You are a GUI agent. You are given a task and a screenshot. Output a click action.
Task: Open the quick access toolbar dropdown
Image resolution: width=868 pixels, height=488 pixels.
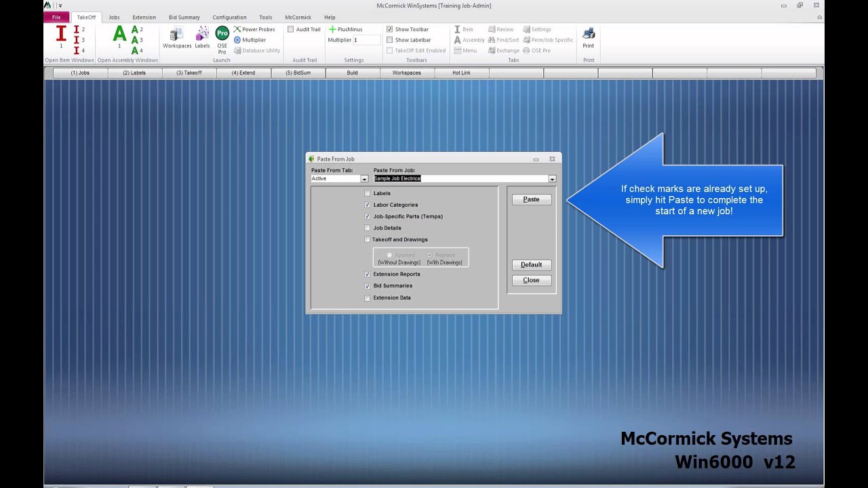(60, 5)
